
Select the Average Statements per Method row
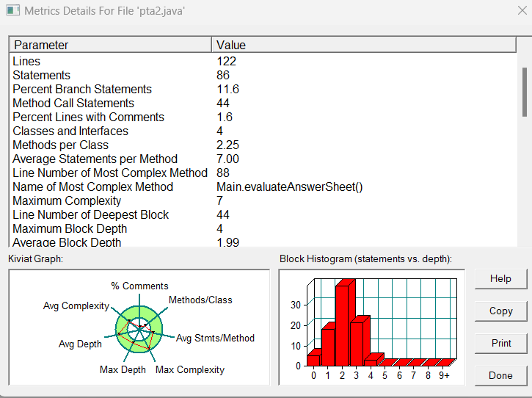[263, 159]
